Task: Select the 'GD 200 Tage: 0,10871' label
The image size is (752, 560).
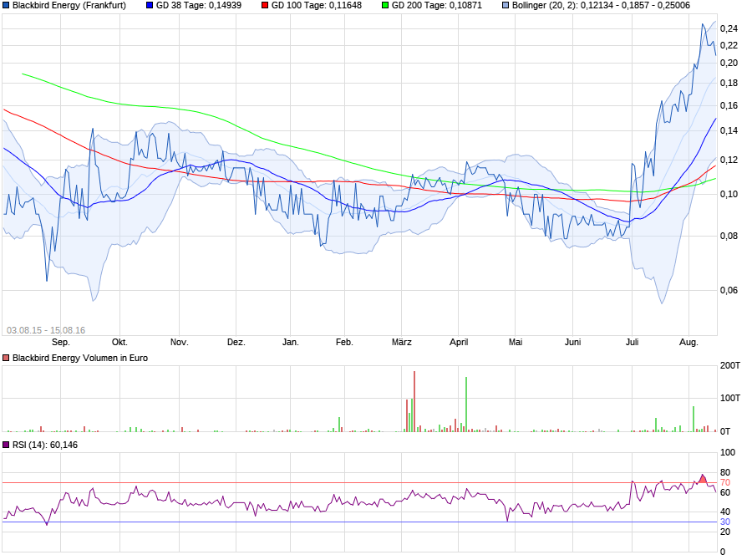Action: pyautogui.click(x=437, y=6)
